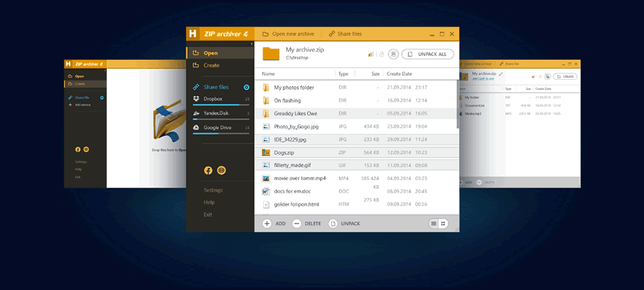Sort by the Create Date column header
The image size is (644, 290).
pos(399,74)
